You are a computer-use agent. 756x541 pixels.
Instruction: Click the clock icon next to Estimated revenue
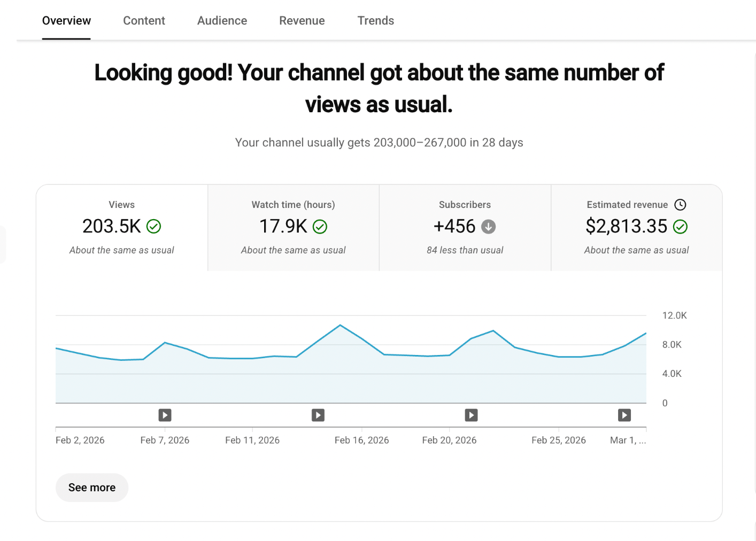coord(680,205)
